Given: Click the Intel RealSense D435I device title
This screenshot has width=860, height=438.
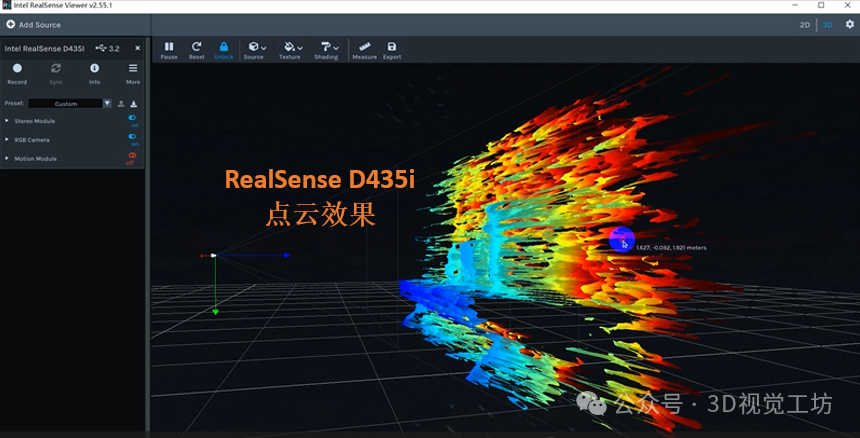Looking at the screenshot, I should pyautogui.click(x=44, y=48).
